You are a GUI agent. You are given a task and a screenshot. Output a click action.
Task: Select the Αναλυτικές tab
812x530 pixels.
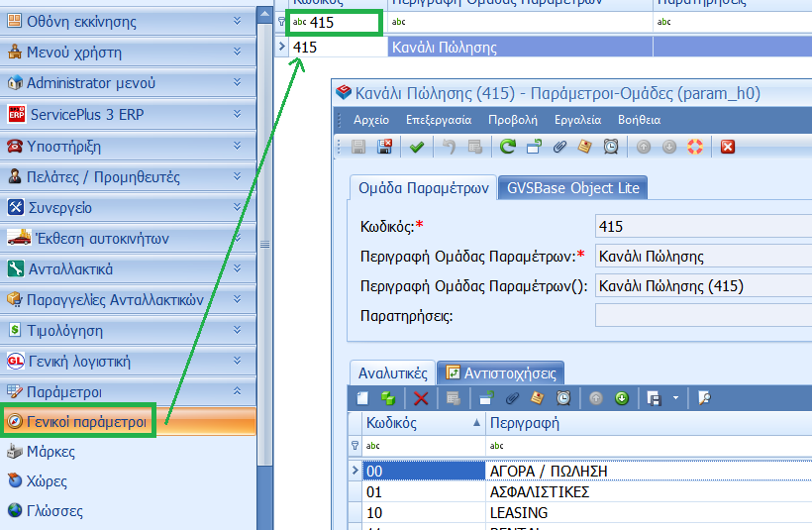click(x=392, y=373)
